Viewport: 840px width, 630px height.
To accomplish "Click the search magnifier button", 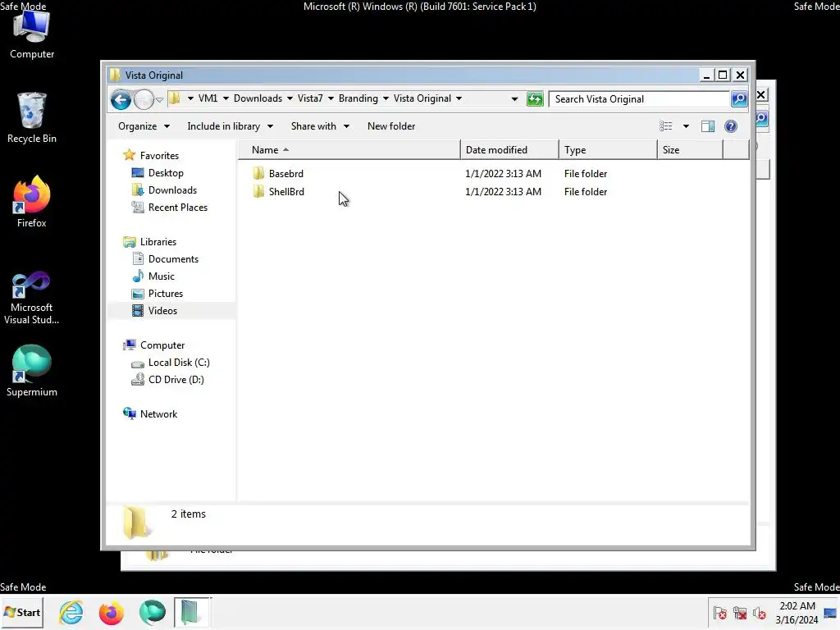I will pos(739,99).
